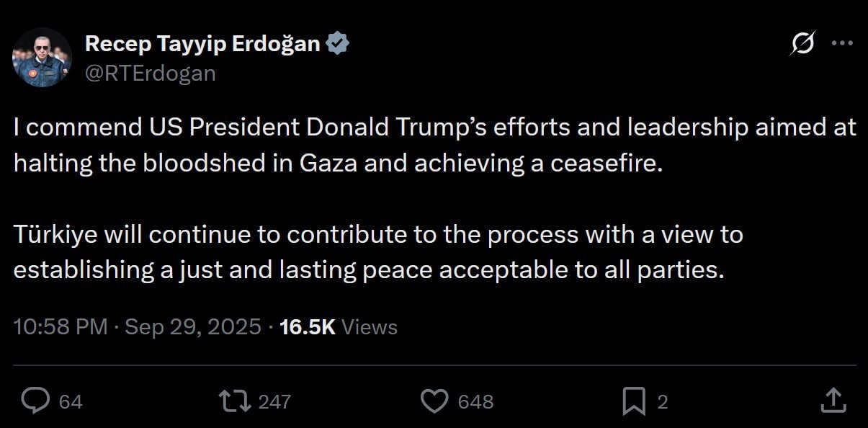Screen dimensions: 868x428
Task: Click the paragraph commending Donald Trump's efforts
Action: point(432,145)
